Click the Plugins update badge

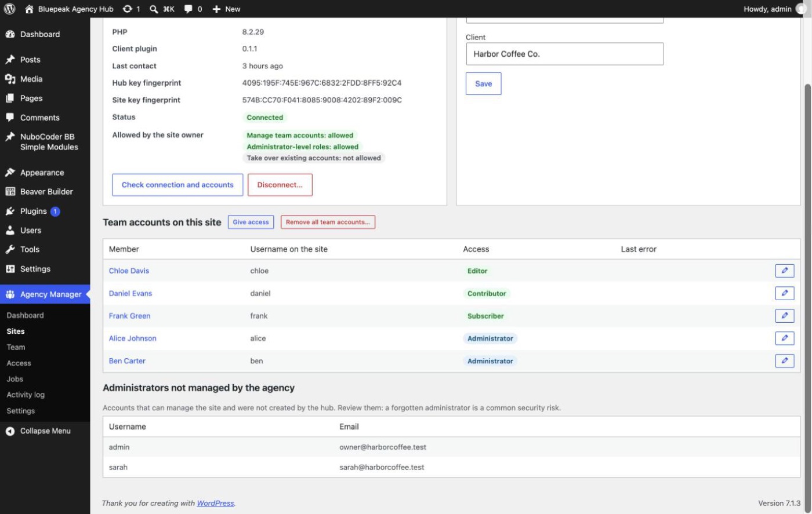[55, 211]
